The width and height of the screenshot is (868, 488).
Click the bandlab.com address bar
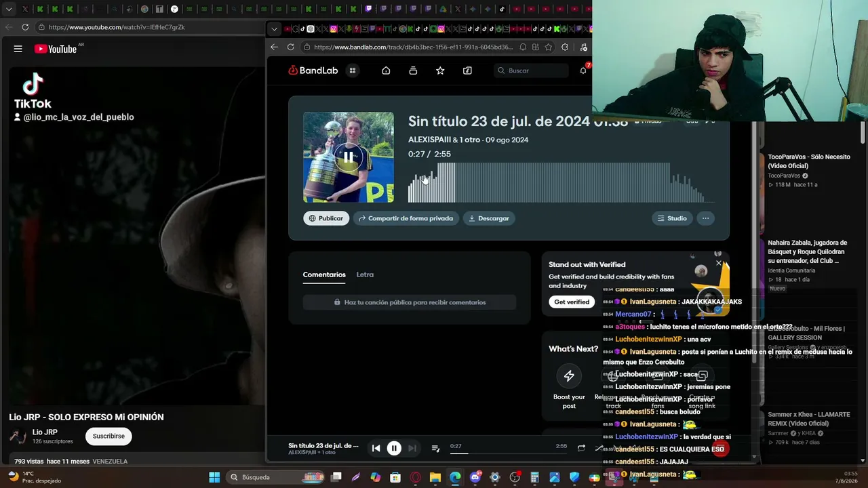pos(413,47)
